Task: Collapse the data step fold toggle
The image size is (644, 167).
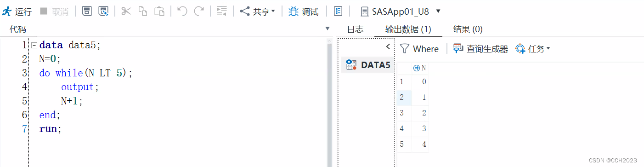Action: tap(34, 45)
